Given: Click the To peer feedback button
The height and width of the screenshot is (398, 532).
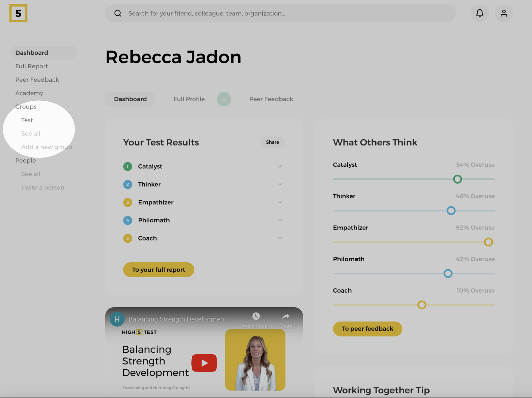Looking at the screenshot, I should [367, 329].
